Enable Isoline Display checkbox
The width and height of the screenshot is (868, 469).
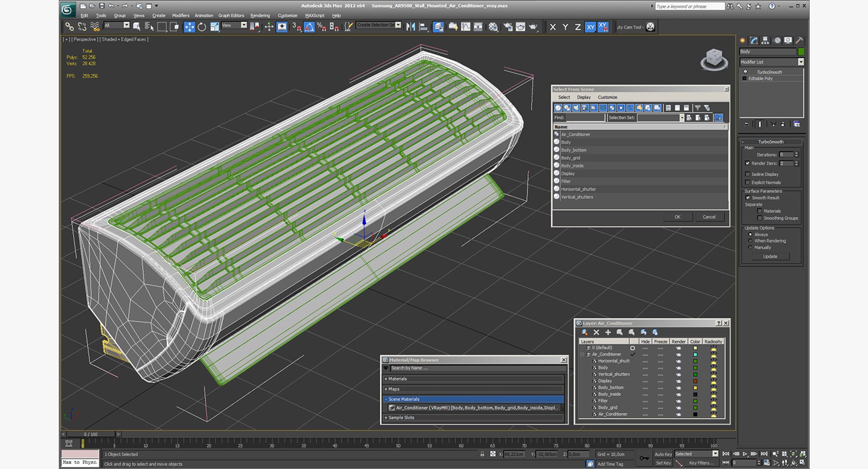tap(748, 174)
